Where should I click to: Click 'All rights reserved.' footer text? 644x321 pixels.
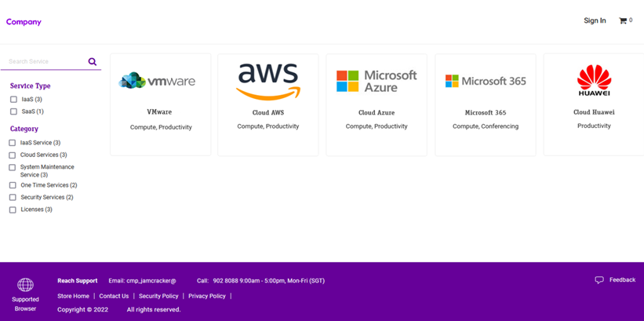pyautogui.click(x=154, y=309)
